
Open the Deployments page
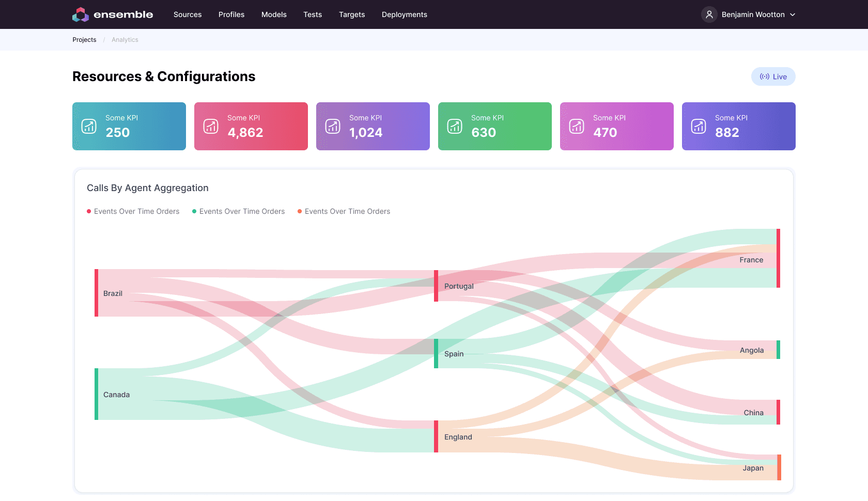coord(405,14)
